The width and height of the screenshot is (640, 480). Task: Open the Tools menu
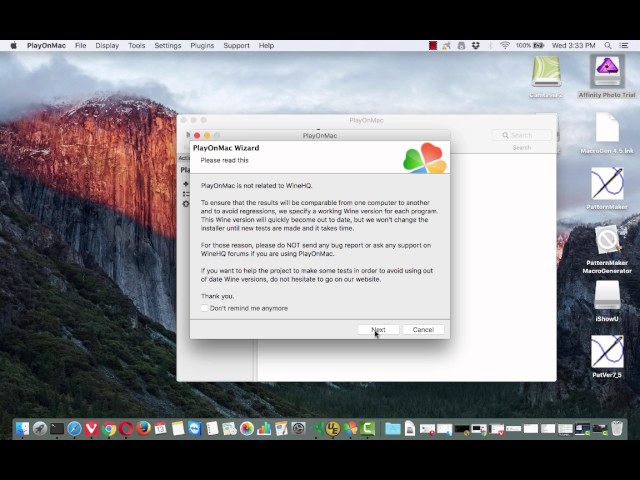136,45
